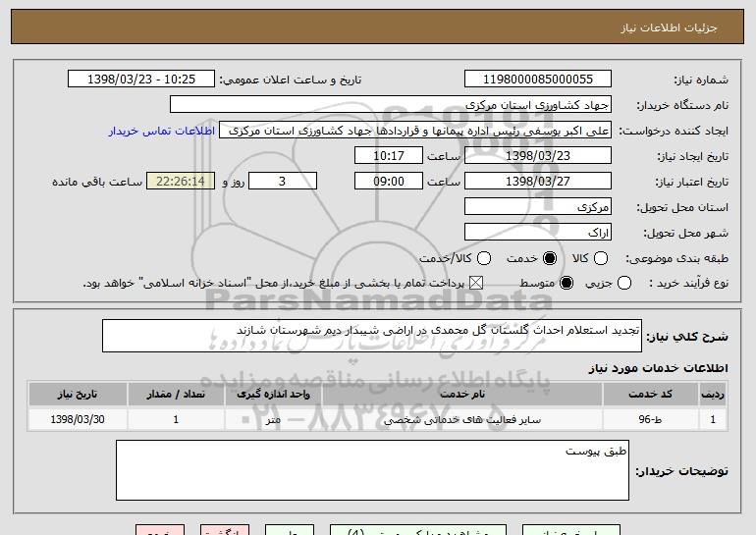
Task: Select the کالا radio button
Action: coord(600,258)
